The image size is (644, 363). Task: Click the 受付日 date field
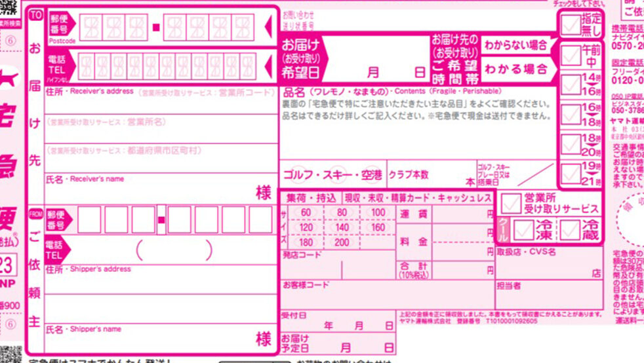pyautogui.click(x=338, y=321)
